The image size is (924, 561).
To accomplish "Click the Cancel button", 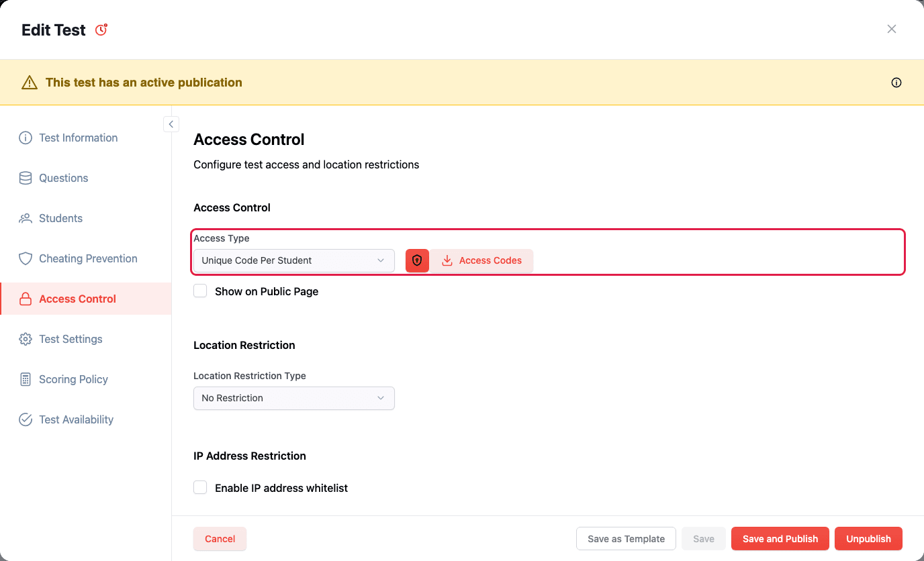I will [x=220, y=539].
